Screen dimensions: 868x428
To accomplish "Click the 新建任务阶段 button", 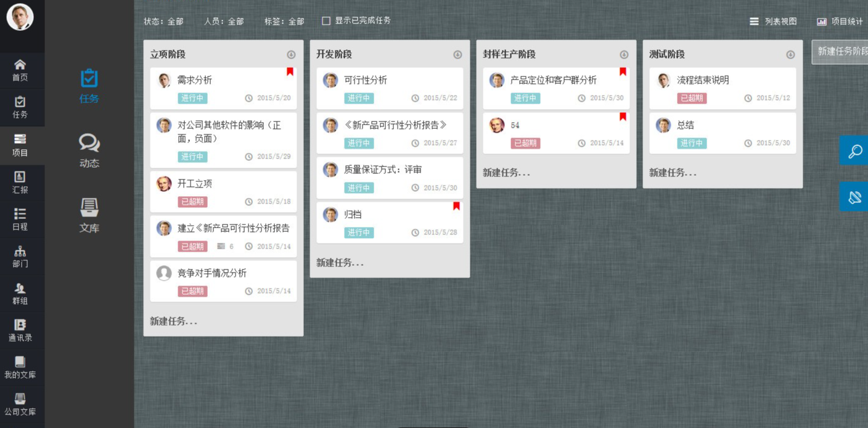I will [x=841, y=52].
